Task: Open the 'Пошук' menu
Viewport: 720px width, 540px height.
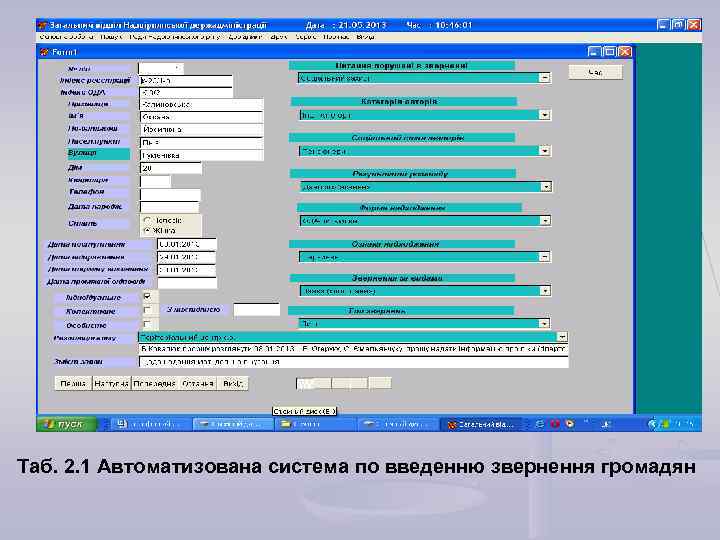Action: pos(112,37)
